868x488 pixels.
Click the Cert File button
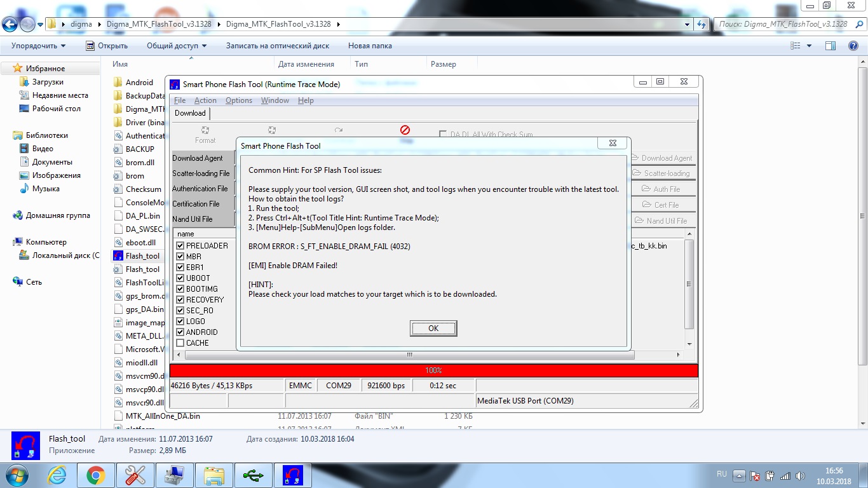coord(661,205)
